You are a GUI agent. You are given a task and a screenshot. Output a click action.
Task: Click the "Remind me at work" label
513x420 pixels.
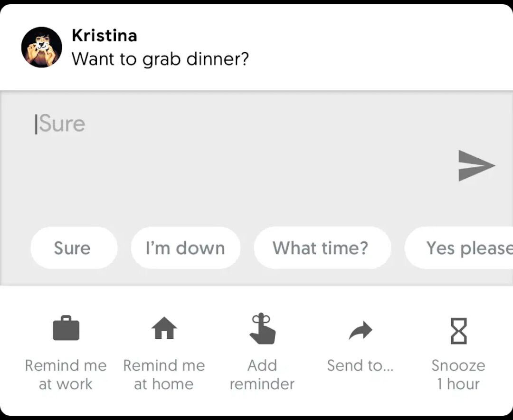point(66,374)
